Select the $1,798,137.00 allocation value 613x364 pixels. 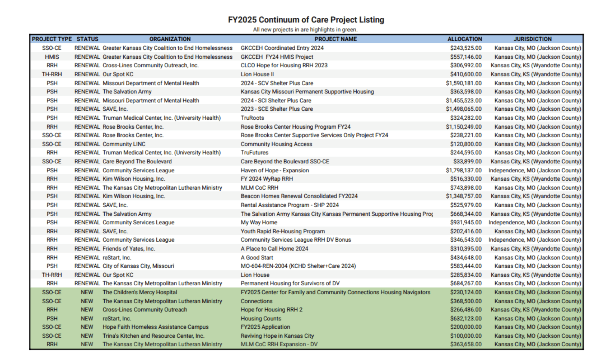coord(464,170)
